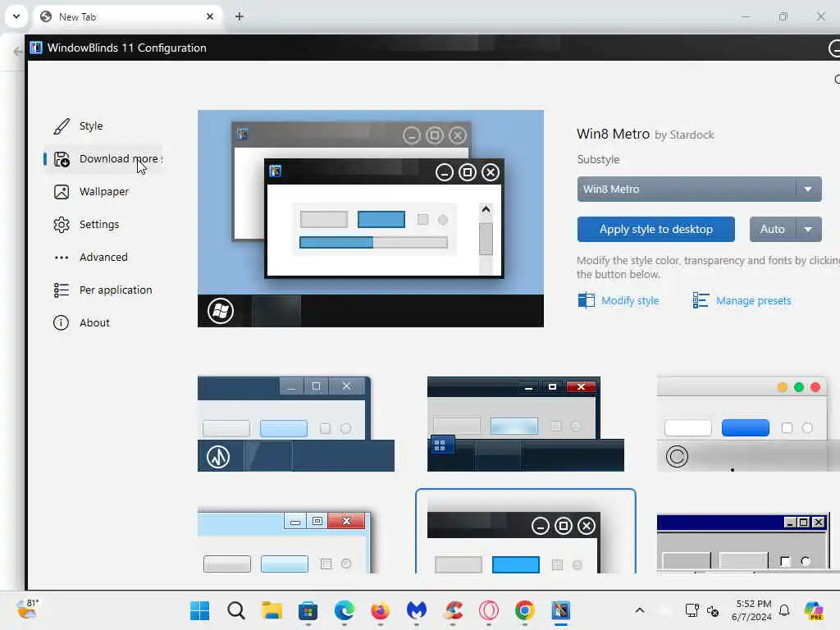Select the dark style thumbnail with red close button
The width and height of the screenshot is (840, 630).
tap(526, 424)
